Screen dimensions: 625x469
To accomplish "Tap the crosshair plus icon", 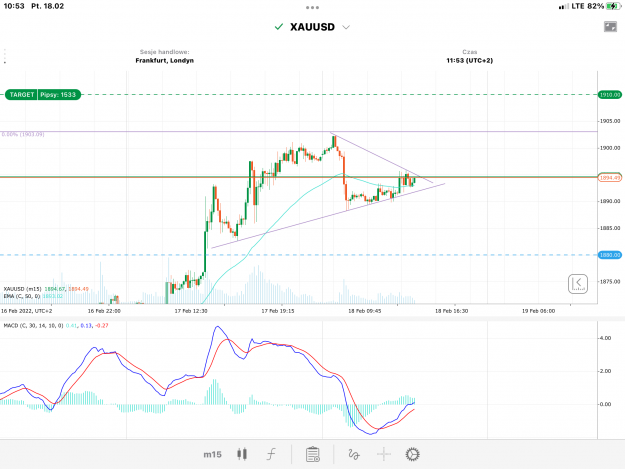I will click(384, 454).
